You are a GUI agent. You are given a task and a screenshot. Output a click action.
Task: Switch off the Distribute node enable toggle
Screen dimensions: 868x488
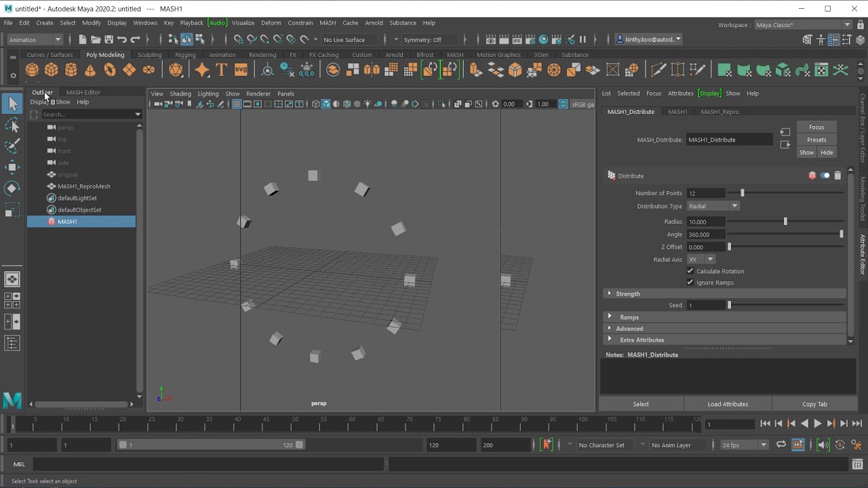pyautogui.click(x=825, y=176)
